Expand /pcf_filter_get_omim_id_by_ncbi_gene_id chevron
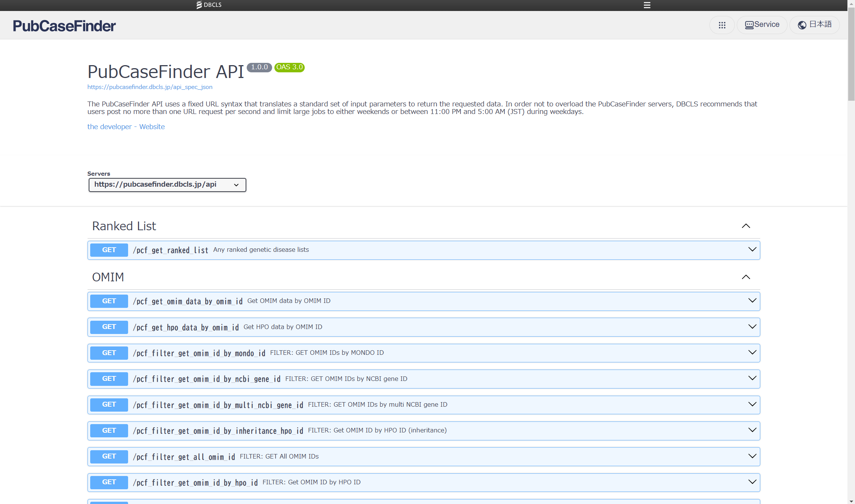The width and height of the screenshot is (855, 504). [x=752, y=378]
